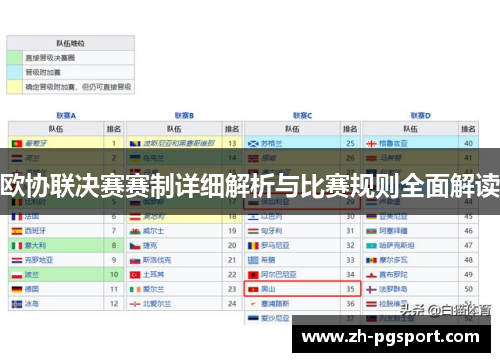Click rank cell 13 in 联赛B
500x362 pixels.
232,144
